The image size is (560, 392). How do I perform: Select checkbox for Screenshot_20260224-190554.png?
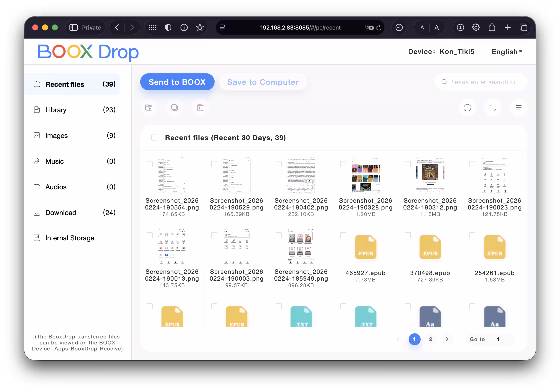(149, 164)
